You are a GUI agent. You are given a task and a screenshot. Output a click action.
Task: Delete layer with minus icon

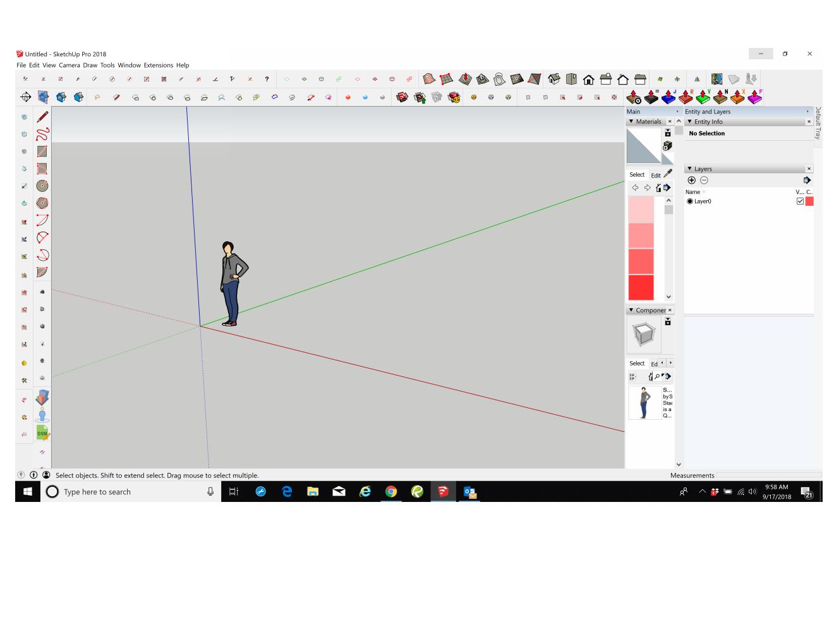click(704, 180)
